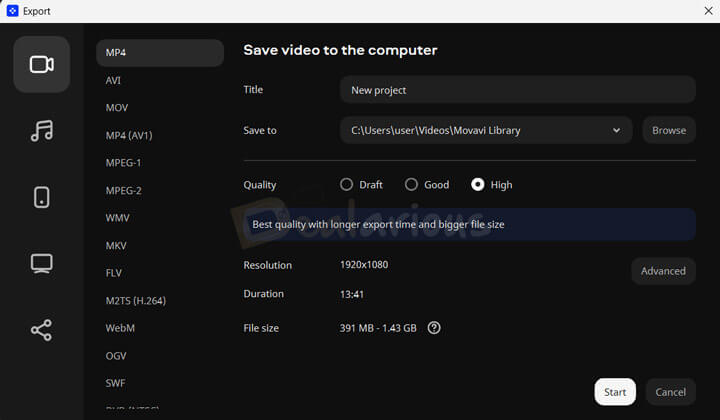Cancel the export dialog

[x=670, y=392]
